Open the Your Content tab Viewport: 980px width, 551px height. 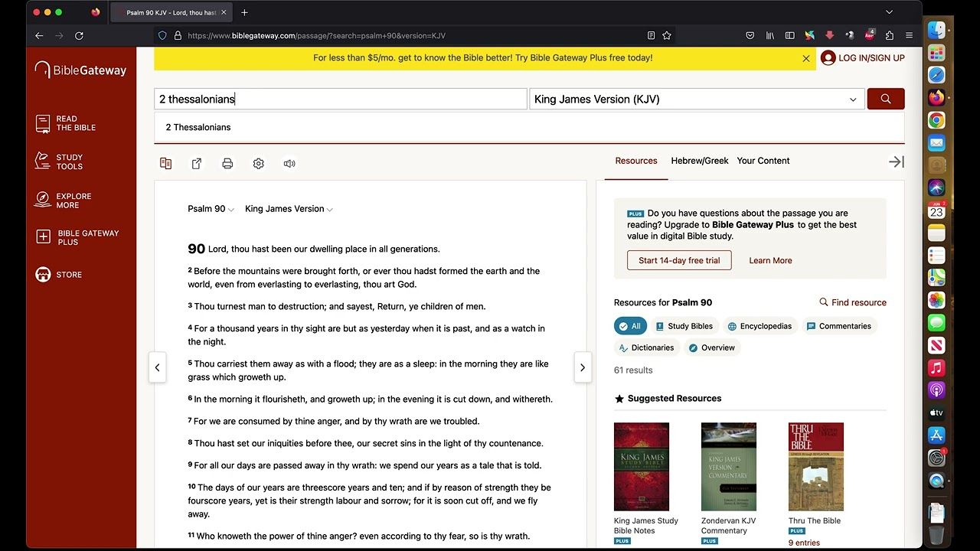coord(763,161)
